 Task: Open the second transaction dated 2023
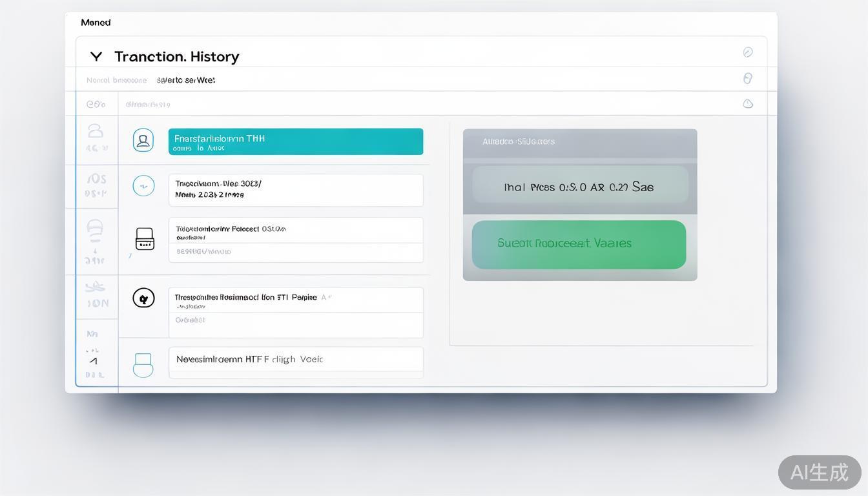pos(296,190)
